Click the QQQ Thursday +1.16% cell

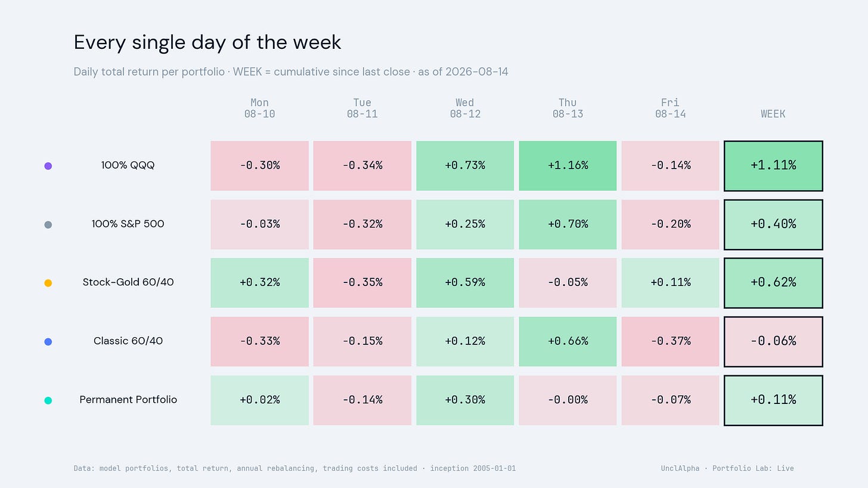pos(568,166)
